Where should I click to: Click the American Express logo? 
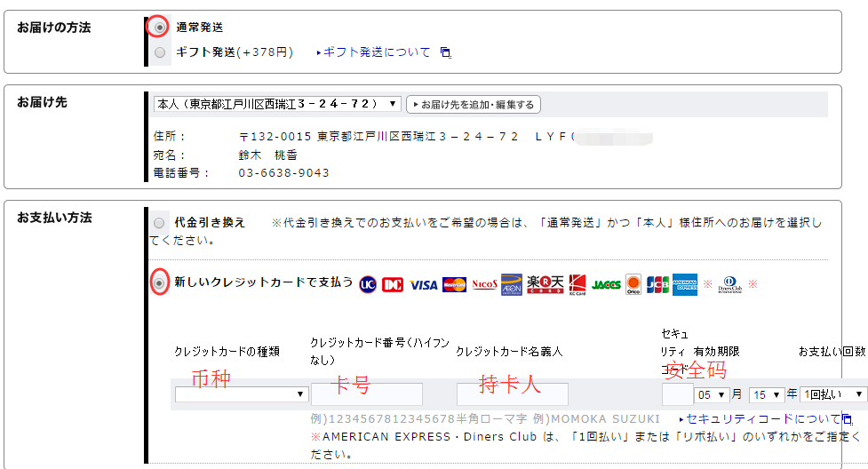pyautogui.click(x=685, y=284)
